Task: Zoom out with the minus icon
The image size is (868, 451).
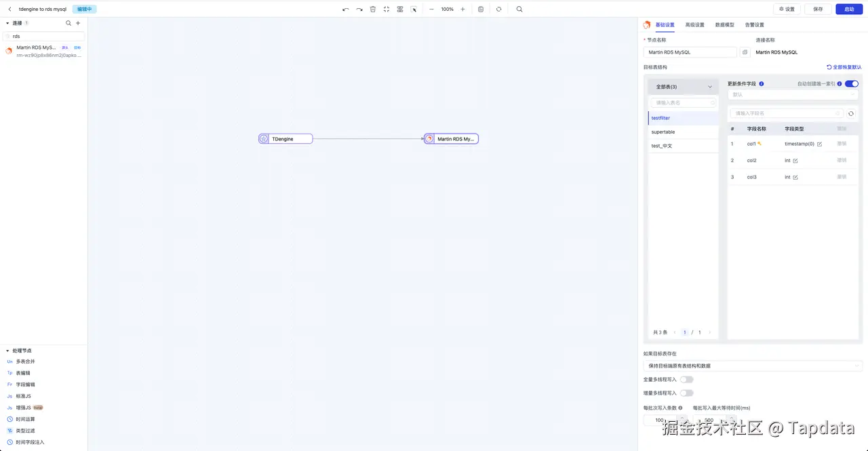Action: 431,9
